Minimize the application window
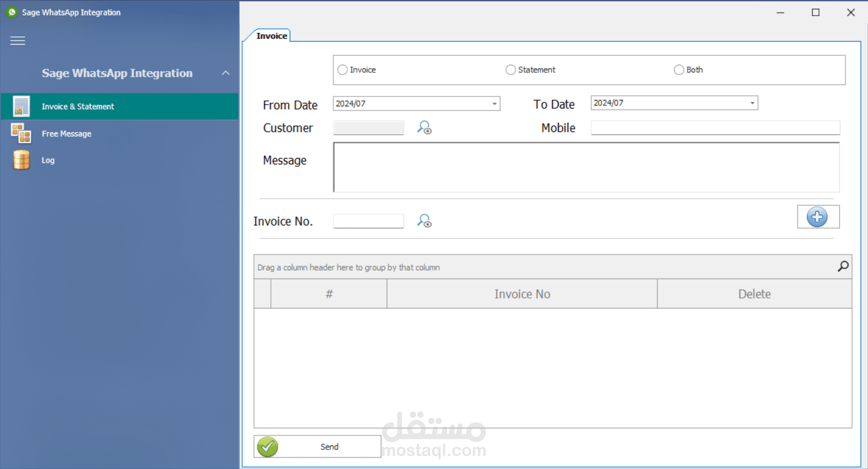This screenshot has width=868, height=469. [x=780, y=12]
